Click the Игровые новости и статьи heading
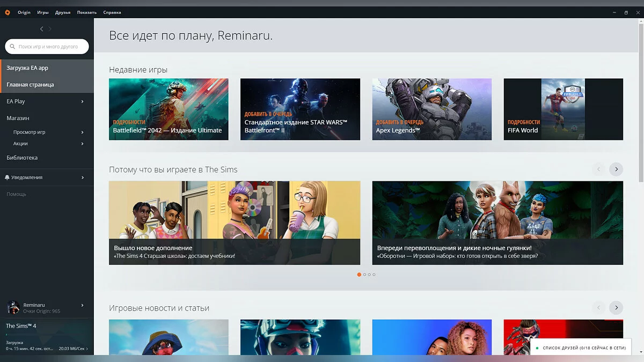Viewport: 644px width, 362px height. click(x=159, y=308)
